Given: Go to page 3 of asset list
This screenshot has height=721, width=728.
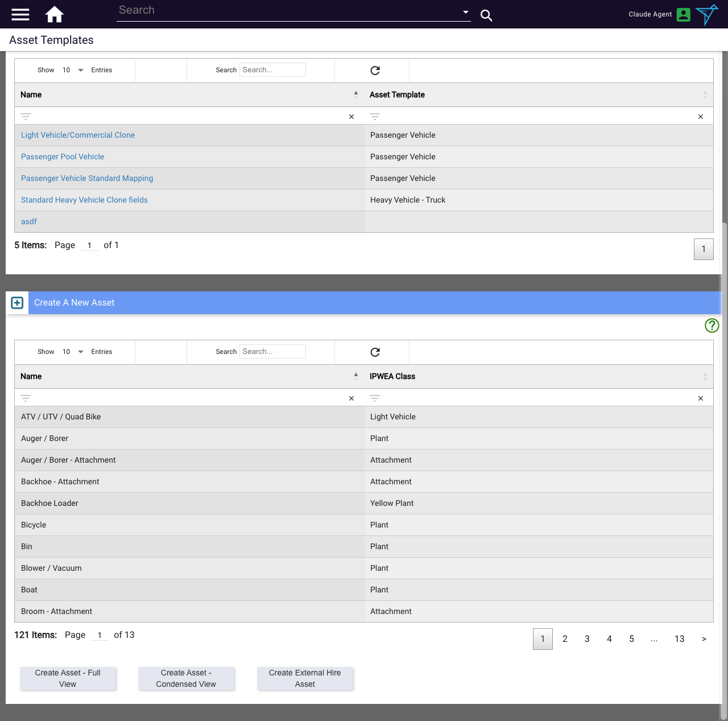Looking at the screenshot, I should [587, 639].
